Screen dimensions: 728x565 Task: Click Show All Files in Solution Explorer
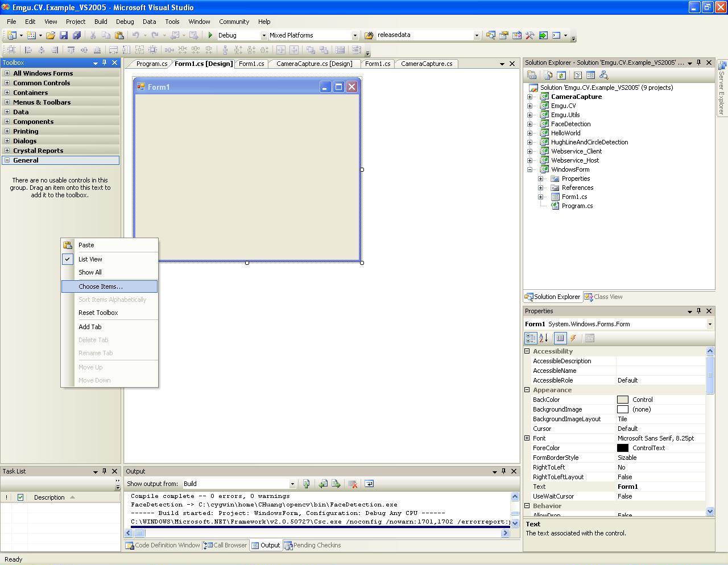[548, 75]
